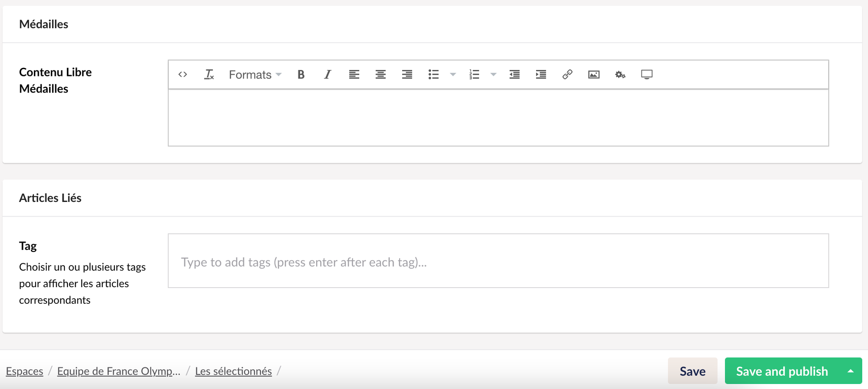The image size is (868, 389).
Task: Click the embed media screen icon
Action: [647, 75]
